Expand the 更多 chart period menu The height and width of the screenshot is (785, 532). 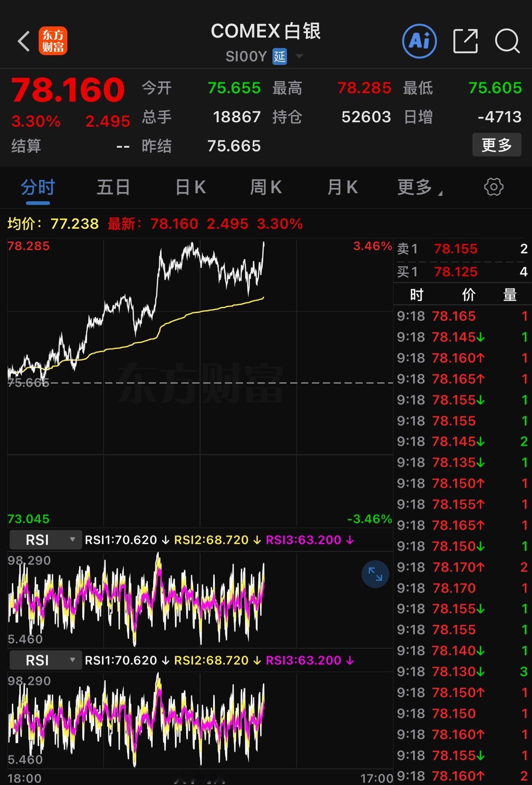coord(420,187)
